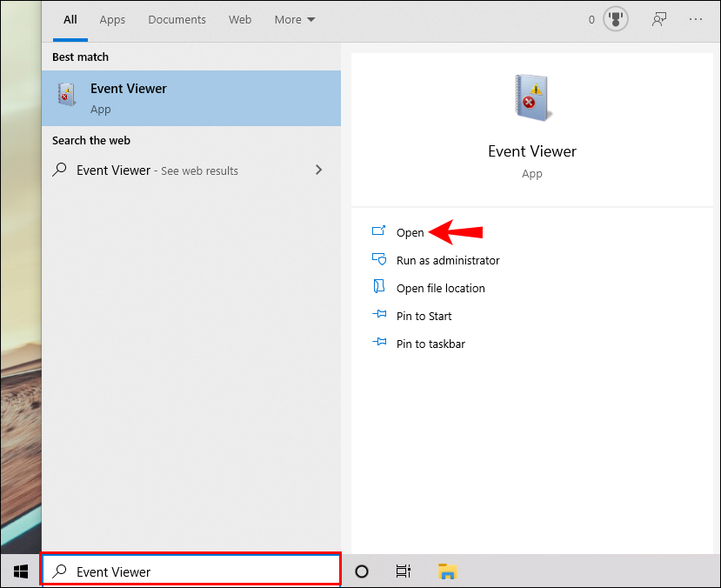Click Open file location

[440, 288]
